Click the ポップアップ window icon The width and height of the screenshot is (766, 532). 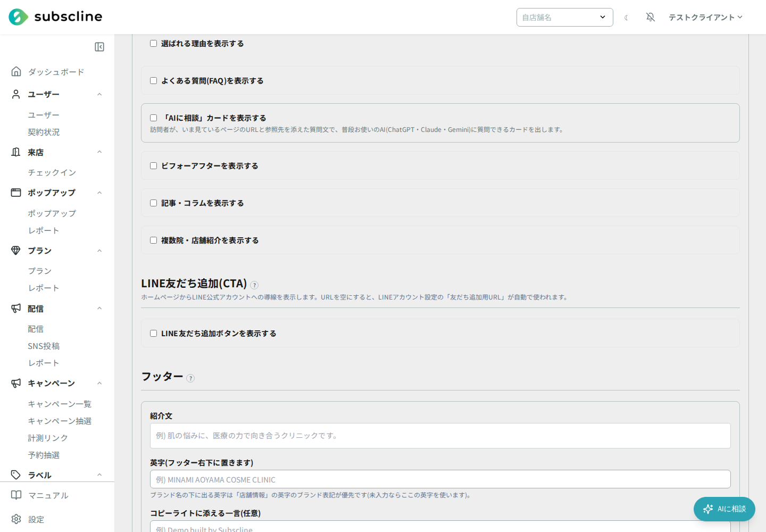(x=16, y=193)
